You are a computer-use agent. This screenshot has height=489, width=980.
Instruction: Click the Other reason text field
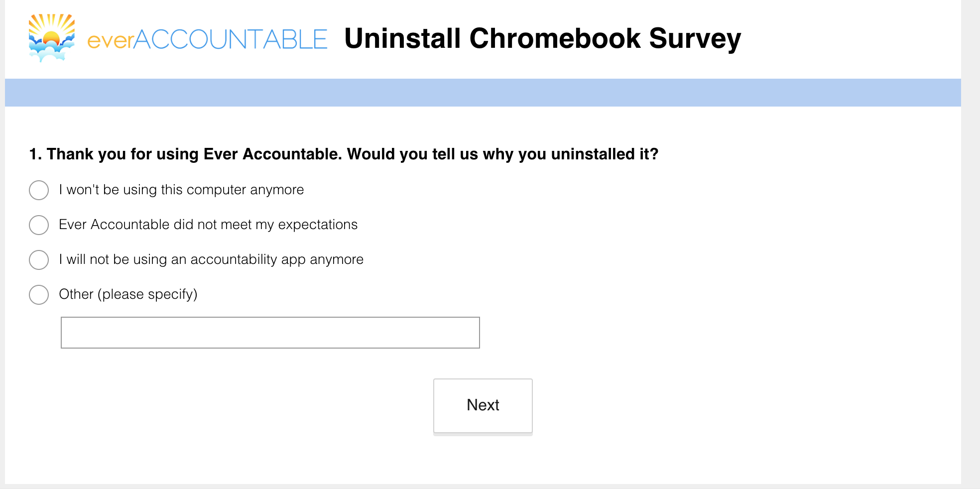click(x=270, y=333)
